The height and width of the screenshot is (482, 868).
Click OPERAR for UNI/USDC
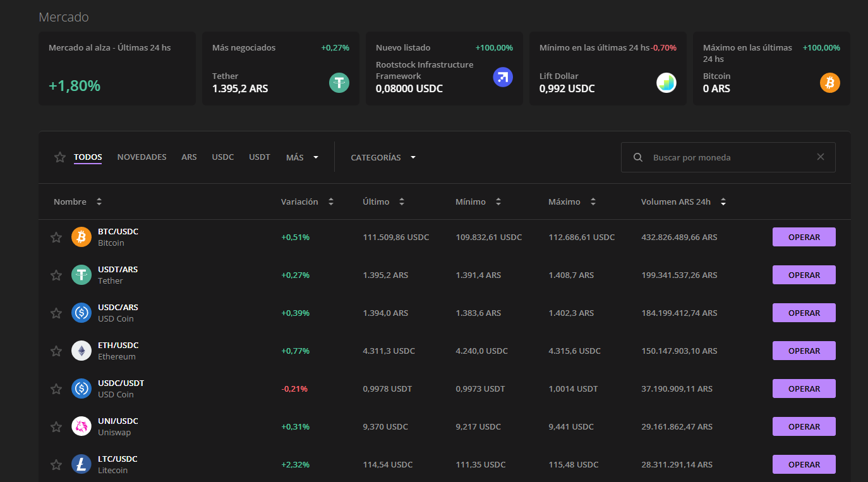pos(804,426)
